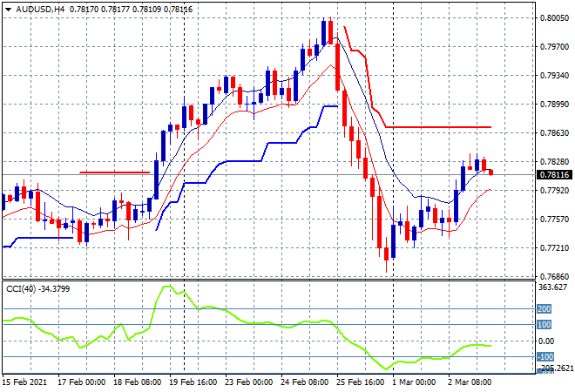Select the 363.627 CCI scale maximum
The height and width of the screenshot is (392, 575).
pos(553,287)
